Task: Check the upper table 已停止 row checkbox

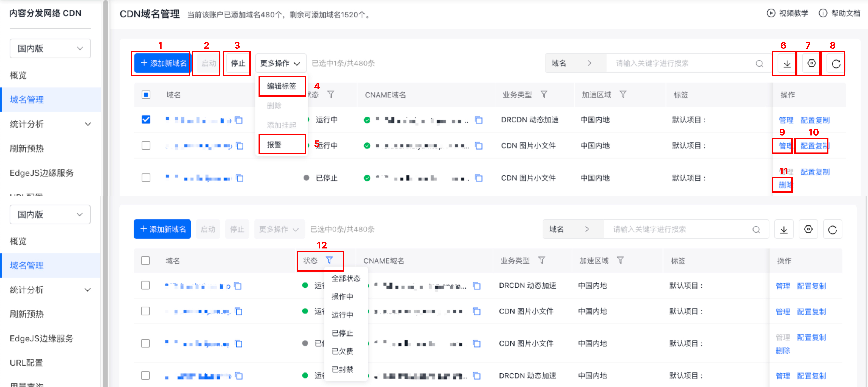Action: [x=146, y=178]
